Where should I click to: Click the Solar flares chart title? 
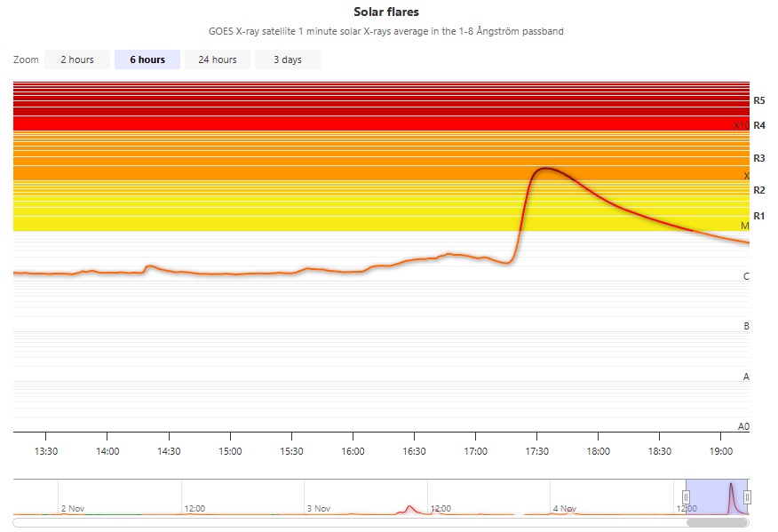385,12
